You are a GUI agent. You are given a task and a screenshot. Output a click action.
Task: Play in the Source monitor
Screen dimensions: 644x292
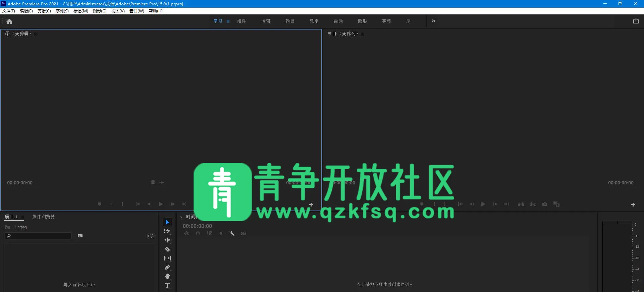click(x=161, y=204)
